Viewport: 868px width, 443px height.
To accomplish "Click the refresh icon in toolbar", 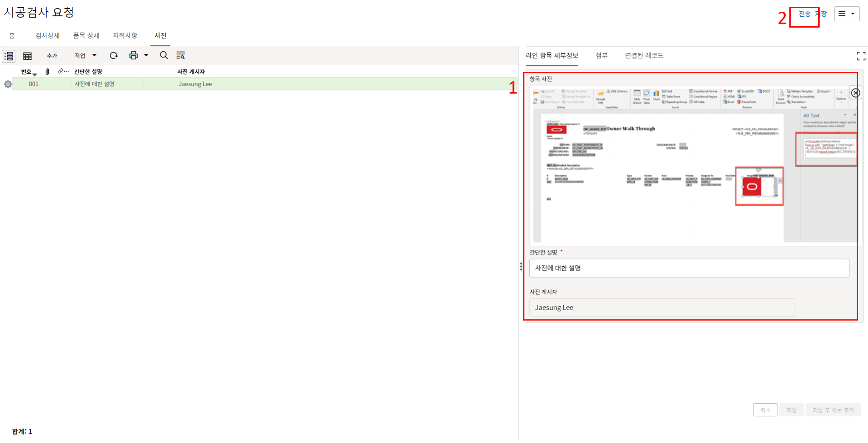I will coord(113,56).
